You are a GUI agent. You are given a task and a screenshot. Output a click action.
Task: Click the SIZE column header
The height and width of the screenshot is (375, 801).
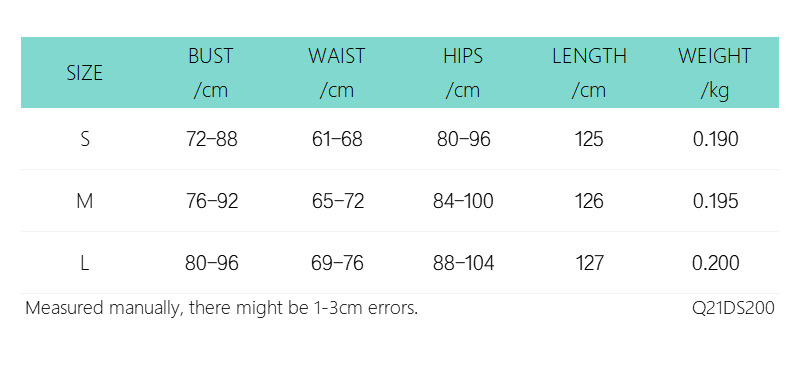[85, 73]
